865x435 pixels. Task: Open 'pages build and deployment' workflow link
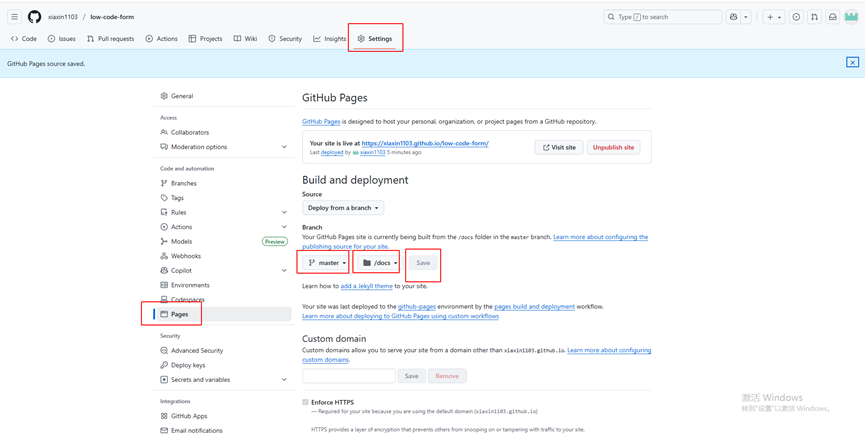tap(535, 306)
